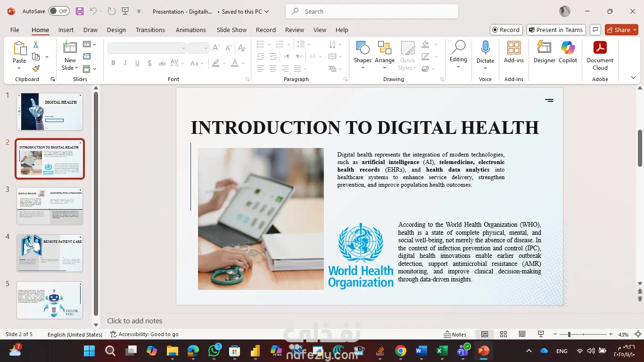Select the Format Painter brush icon

(x=36, y=68)
